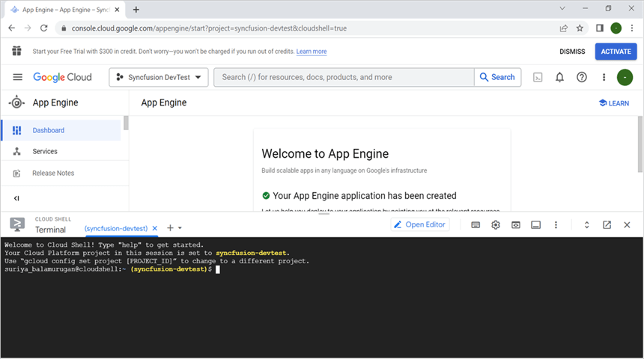Share this page from the address bar
This screenshot has height=359, width=644.
click(563, 28)
